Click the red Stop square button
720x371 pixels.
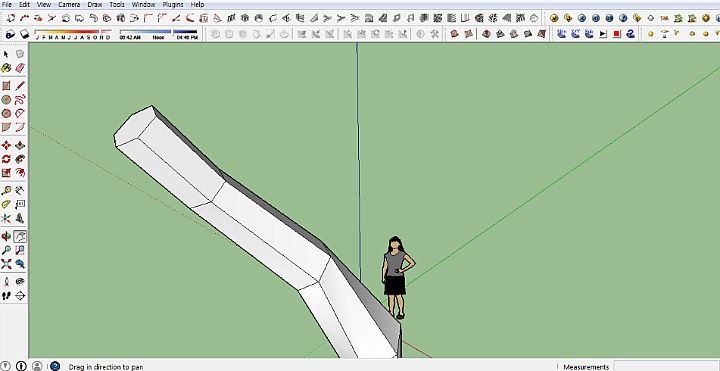tap(617, 34)
